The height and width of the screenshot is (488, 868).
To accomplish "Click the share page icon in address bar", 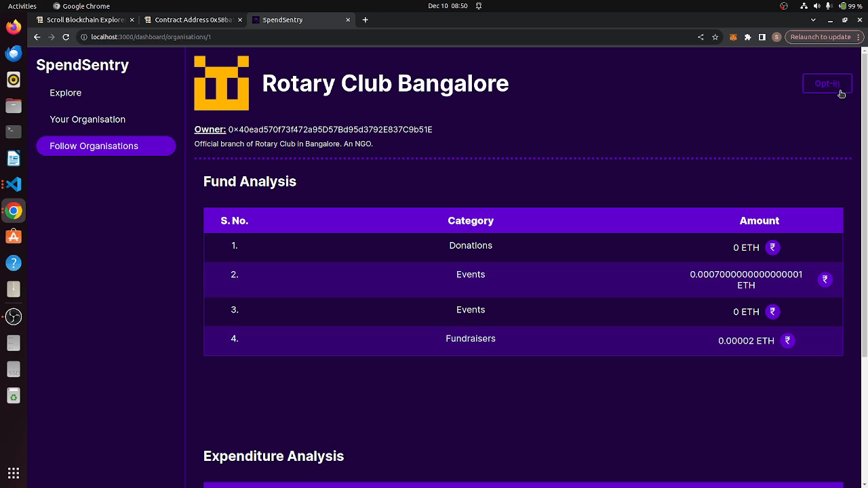I will click(701, 37).
